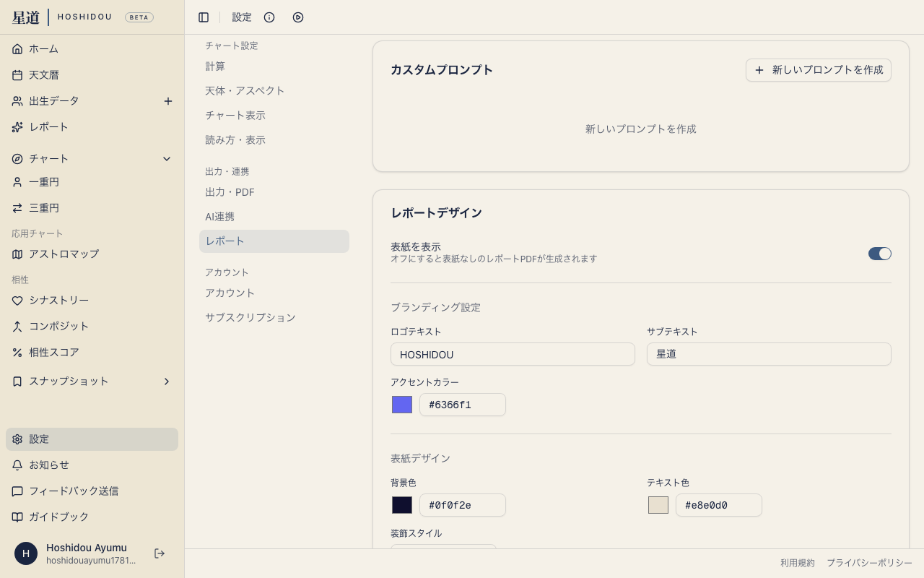Click the sparkle icon for レポート
This screenshot has width=924, height=578.
pos(17,127)
